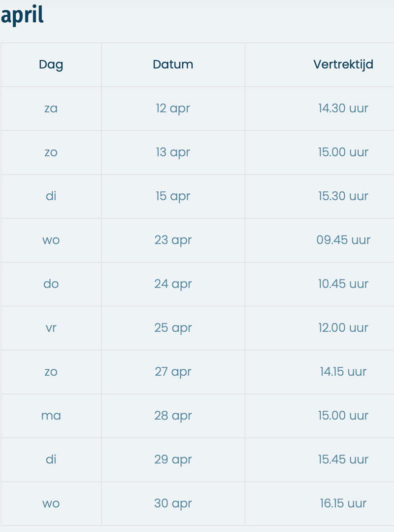Select the 23 apr date cell
The width and height of the screenshot is (394, 532).
173,240
